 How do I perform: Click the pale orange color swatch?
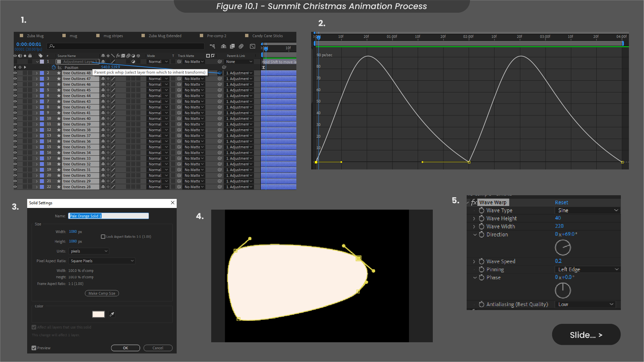(98, 314)
